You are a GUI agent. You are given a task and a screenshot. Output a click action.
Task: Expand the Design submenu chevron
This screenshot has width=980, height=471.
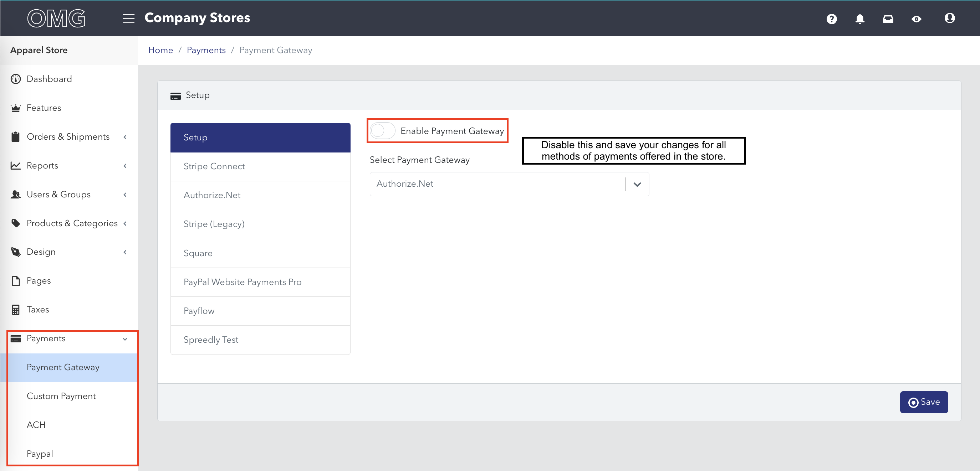(x=125, y=252)
